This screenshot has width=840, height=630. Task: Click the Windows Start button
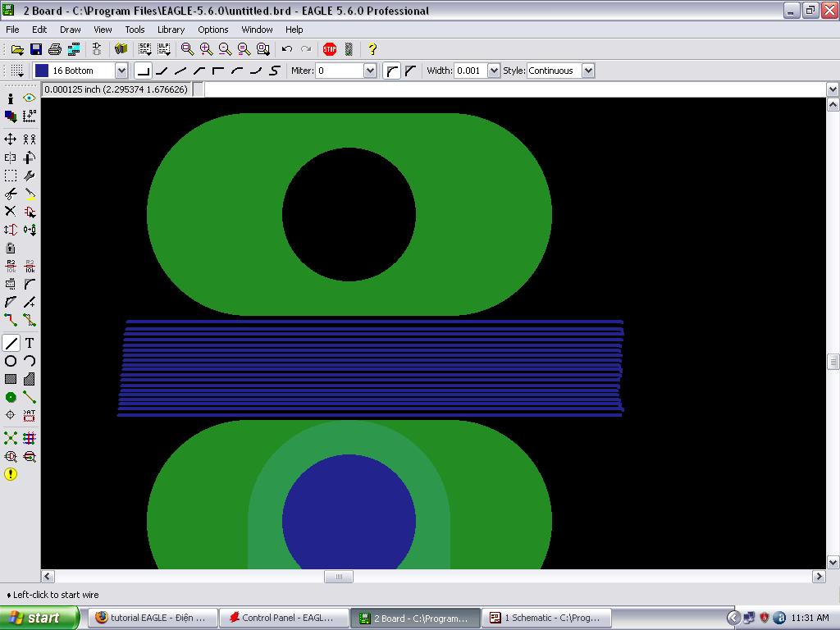(39, 618)
